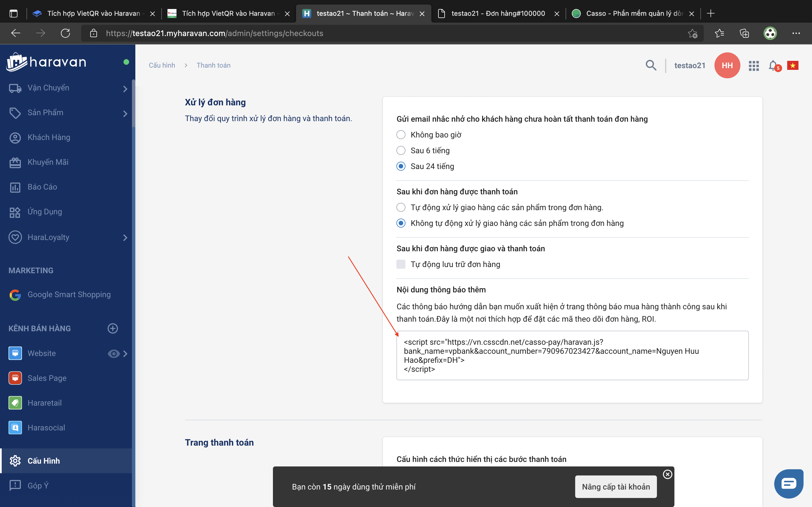Click into the script code text area
This screenshot has width=812, height=507.
[x=572, y=355]
